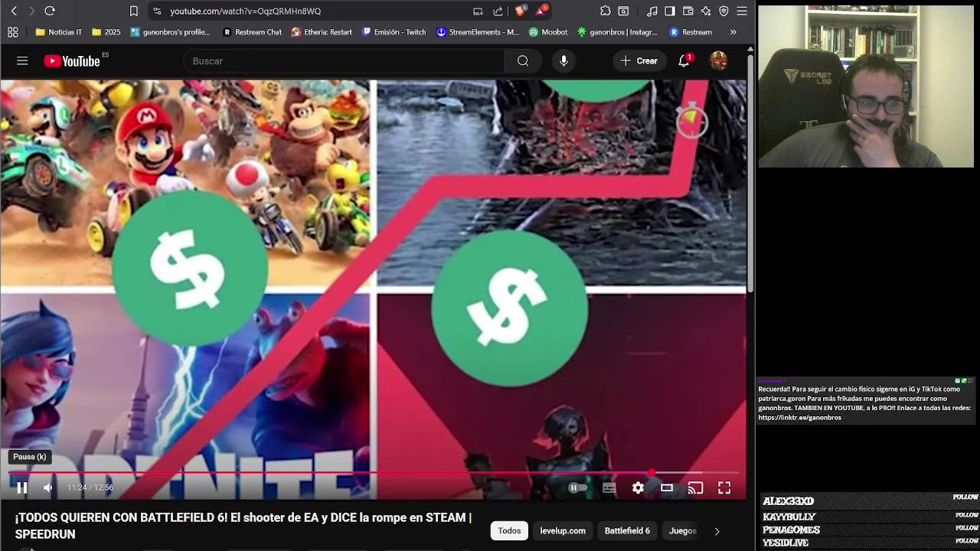Reload the YouTube page

50,11
